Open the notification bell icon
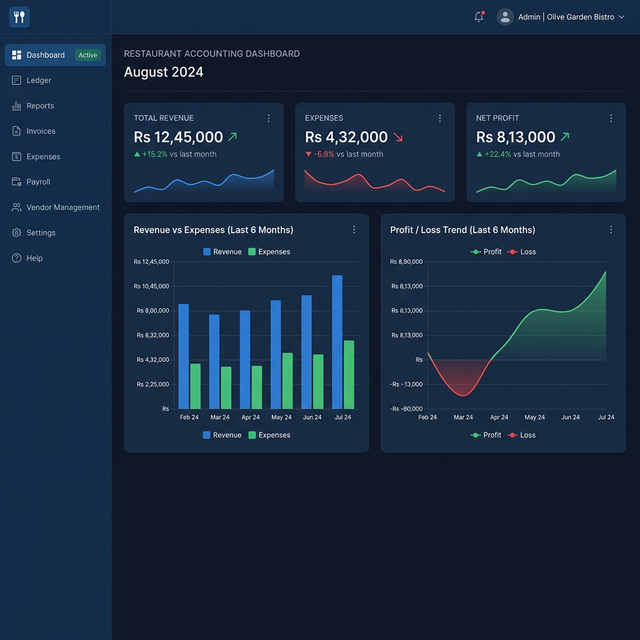Screen dimensions: 640x640 [479, 17]
